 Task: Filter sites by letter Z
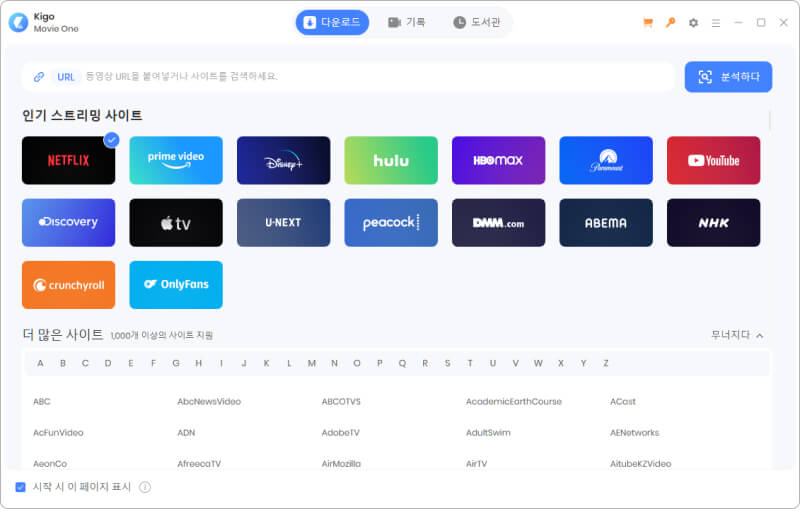pyautogui.click(x=606, y=363)
